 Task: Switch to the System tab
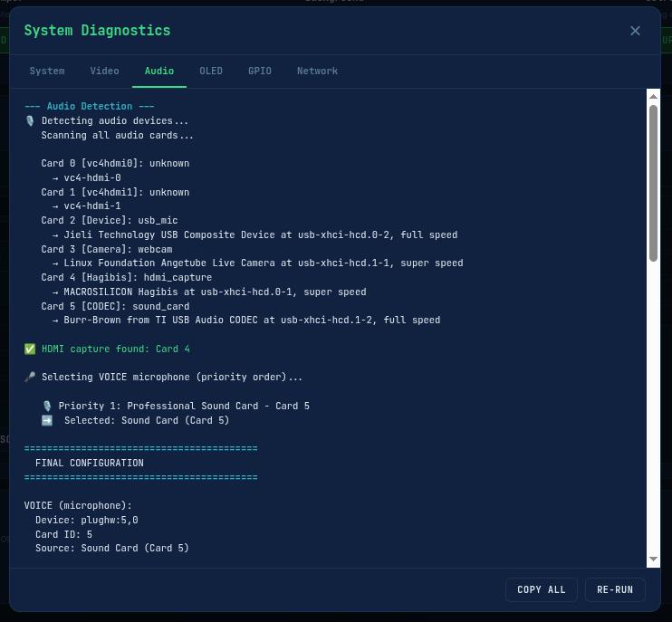point(47,71)
